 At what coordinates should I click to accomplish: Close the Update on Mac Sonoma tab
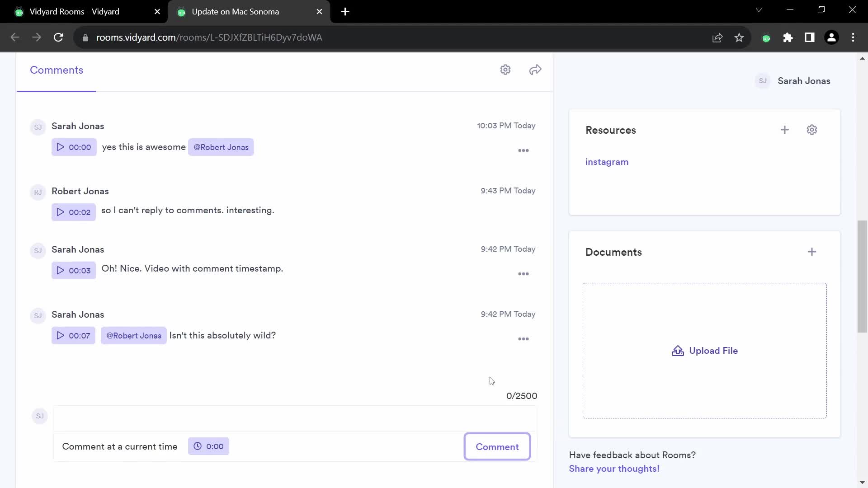(x=320, y=12)
